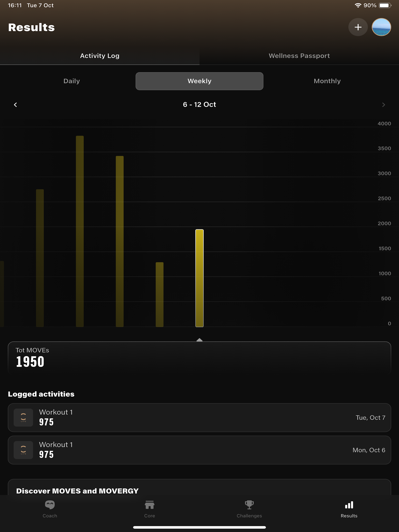Click the Logged activities heading
Image resolution: width=399 pixels, height=532 pixels.
pyautogui.click(x=41, y=394)
